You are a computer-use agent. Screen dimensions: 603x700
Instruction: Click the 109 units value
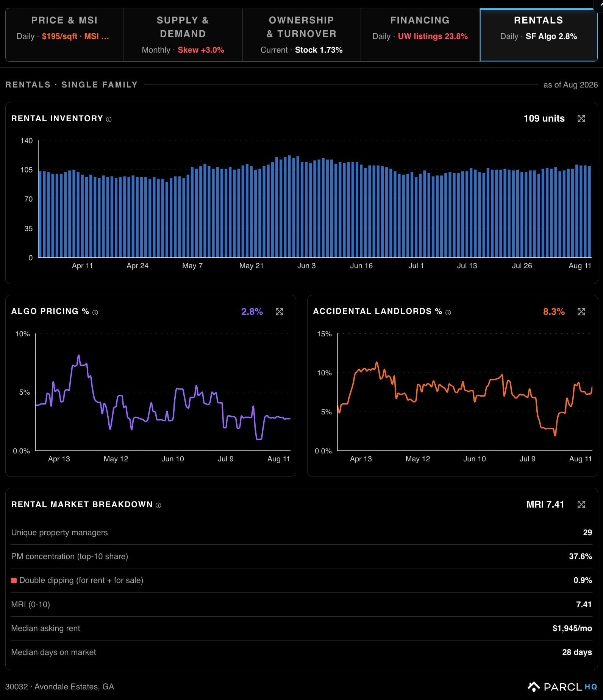pyautogui.click(x=544, y=119)
